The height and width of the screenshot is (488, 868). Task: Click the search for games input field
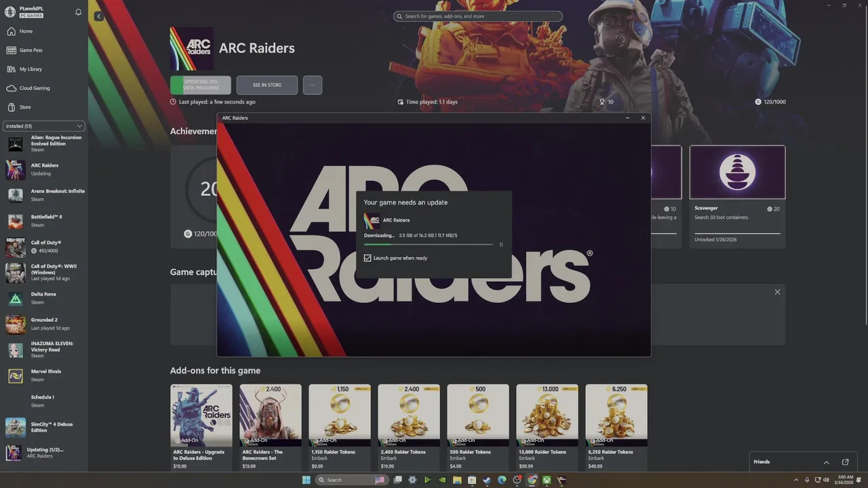(478, 16)
